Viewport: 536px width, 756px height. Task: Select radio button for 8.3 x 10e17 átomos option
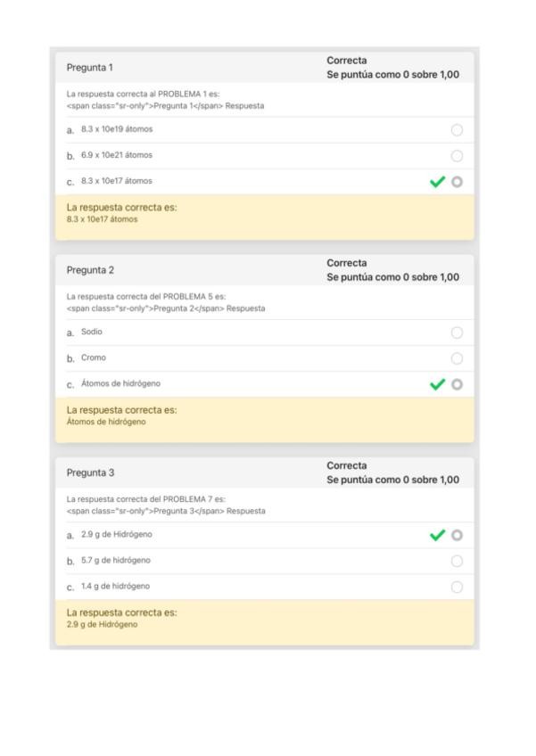(x=458, y=182)
